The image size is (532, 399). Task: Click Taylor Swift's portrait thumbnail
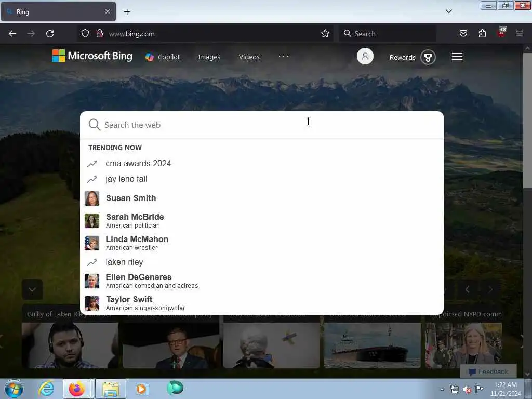[92, 303]
